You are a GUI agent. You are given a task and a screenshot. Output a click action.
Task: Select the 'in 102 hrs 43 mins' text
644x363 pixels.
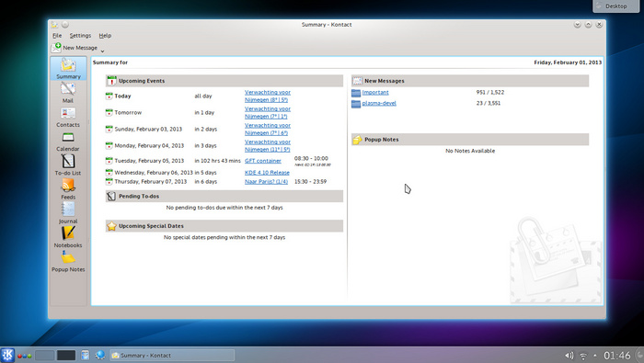pos(217,161)
